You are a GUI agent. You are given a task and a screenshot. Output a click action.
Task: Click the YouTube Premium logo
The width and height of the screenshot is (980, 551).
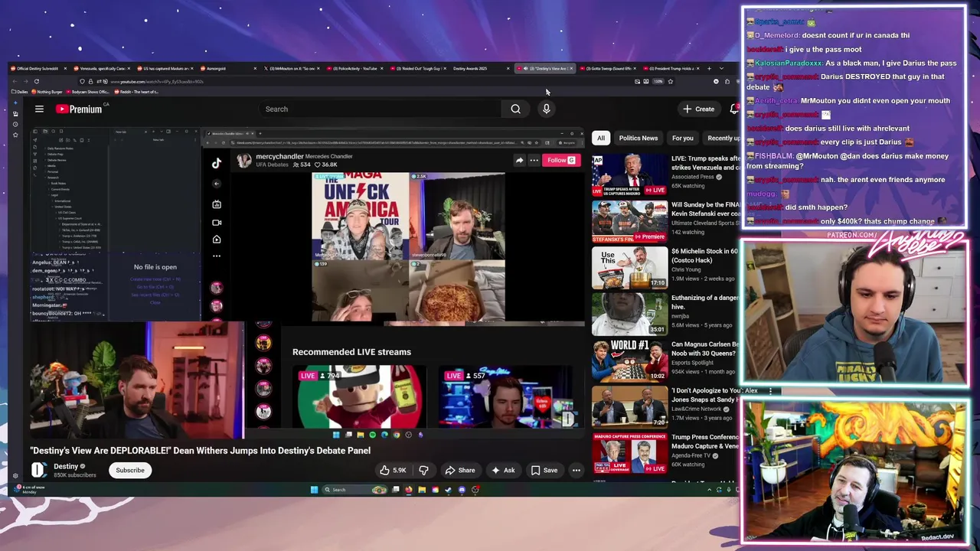point(79,109)
